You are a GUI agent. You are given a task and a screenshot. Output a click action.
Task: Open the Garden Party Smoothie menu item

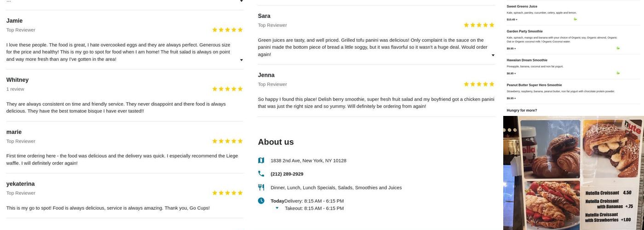[x=524, y=31]
